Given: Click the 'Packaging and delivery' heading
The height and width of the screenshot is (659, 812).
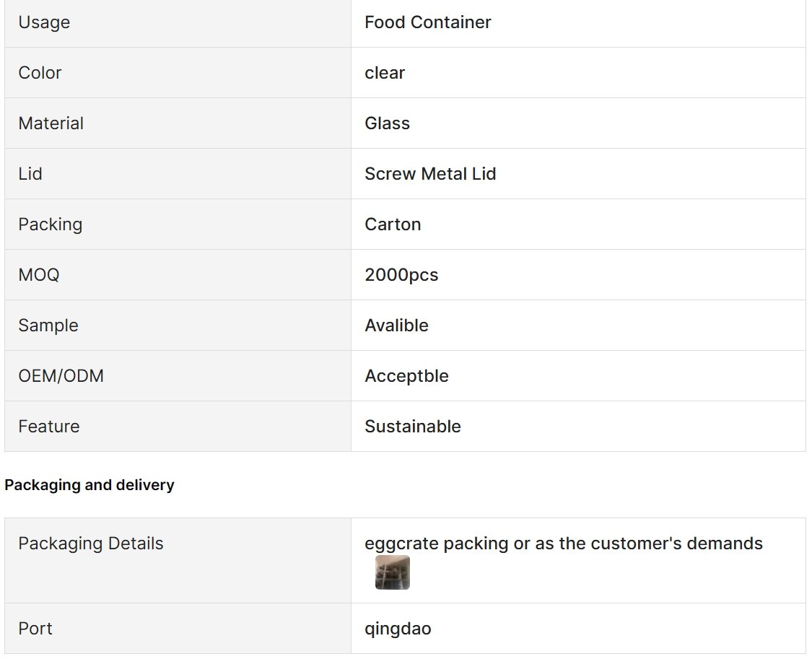Looking at the screenshot, I should (89, 485).
